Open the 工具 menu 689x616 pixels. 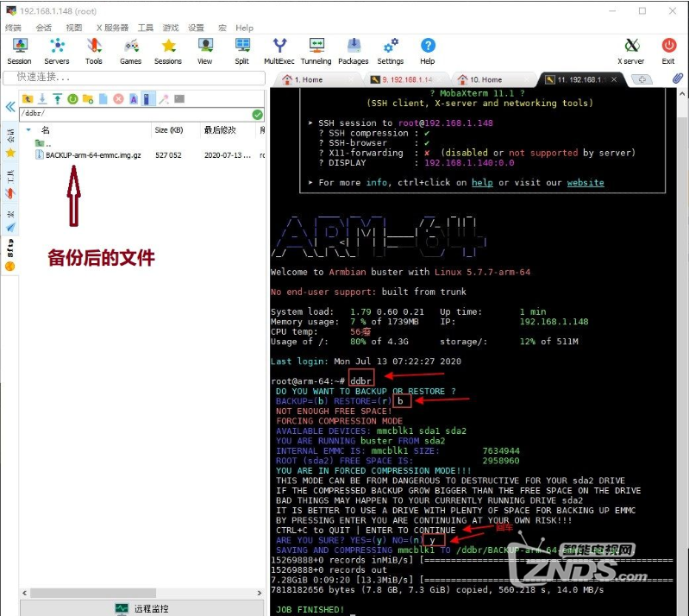click(x=146, y=28)
